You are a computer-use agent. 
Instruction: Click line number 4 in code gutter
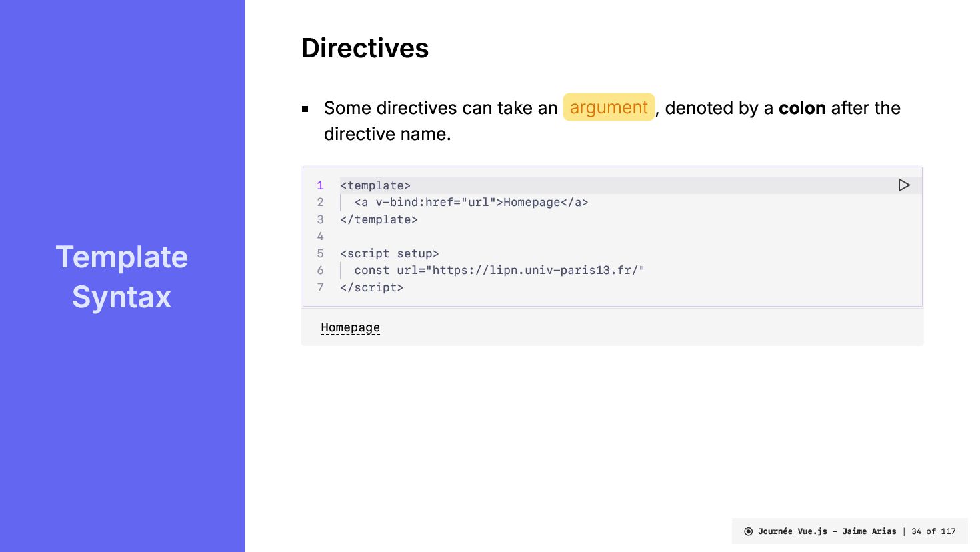coord(320,236)
